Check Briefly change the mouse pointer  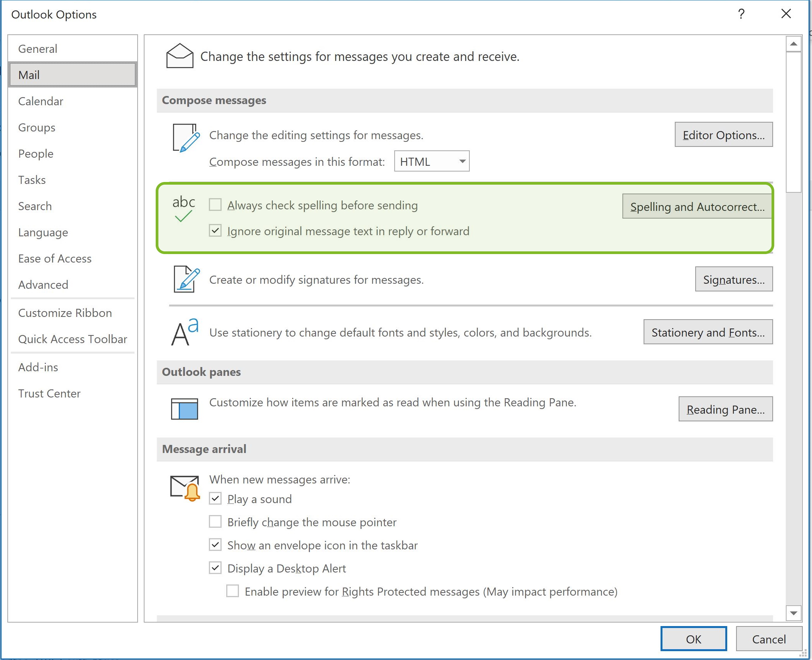(215, 522)
